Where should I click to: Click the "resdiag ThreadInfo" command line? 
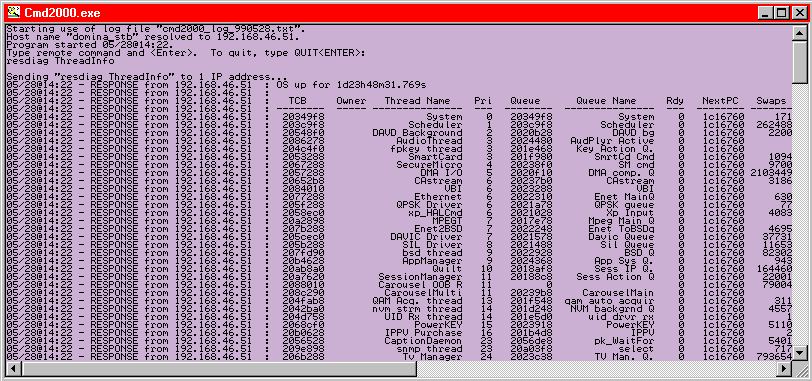(x=60, y=61)
